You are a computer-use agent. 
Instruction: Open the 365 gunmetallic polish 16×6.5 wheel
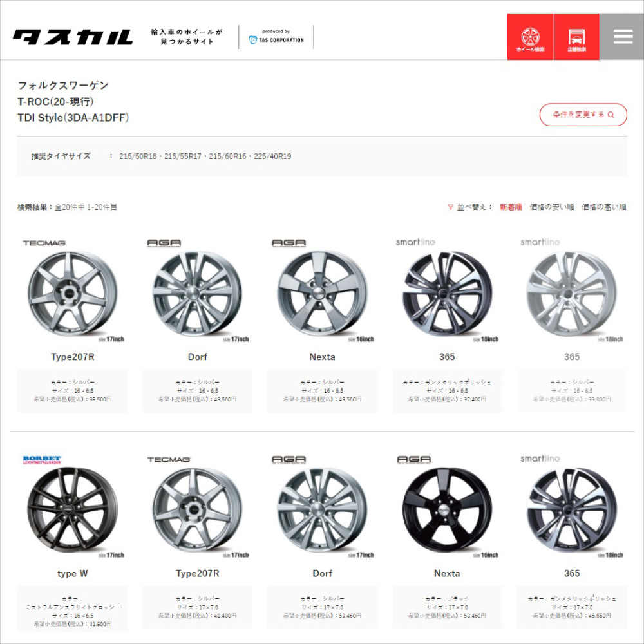447,294
